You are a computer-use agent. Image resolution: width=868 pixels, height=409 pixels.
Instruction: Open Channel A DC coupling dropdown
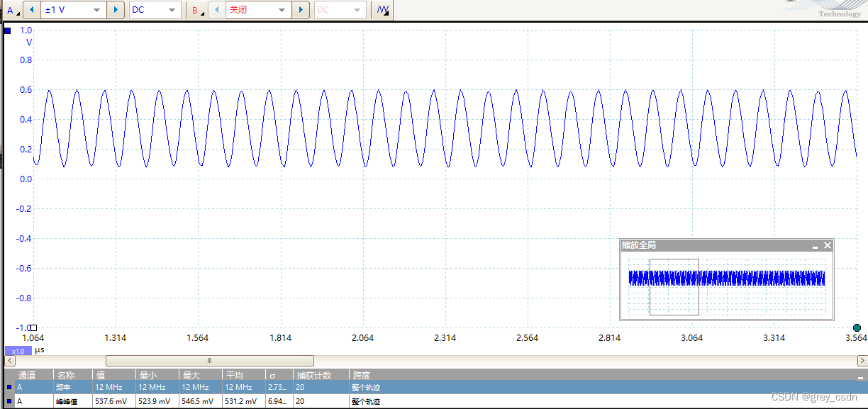[x=155, y=10]
